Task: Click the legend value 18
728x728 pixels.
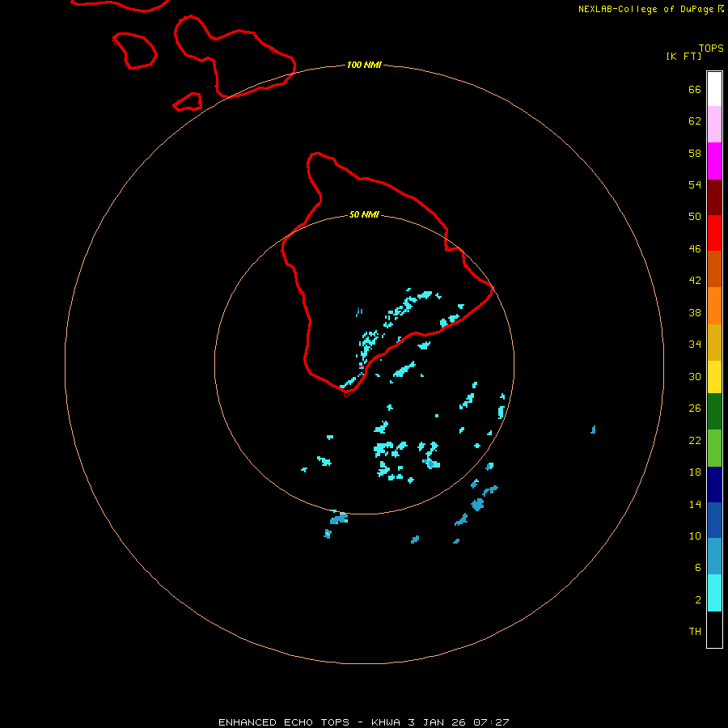Action: pos(695,472)
